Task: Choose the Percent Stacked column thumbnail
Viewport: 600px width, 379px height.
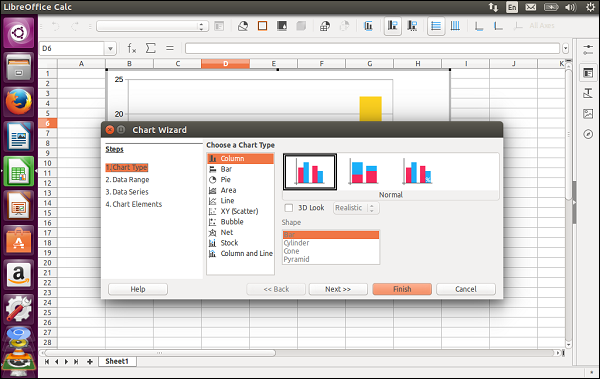Action: pos(417,172)
